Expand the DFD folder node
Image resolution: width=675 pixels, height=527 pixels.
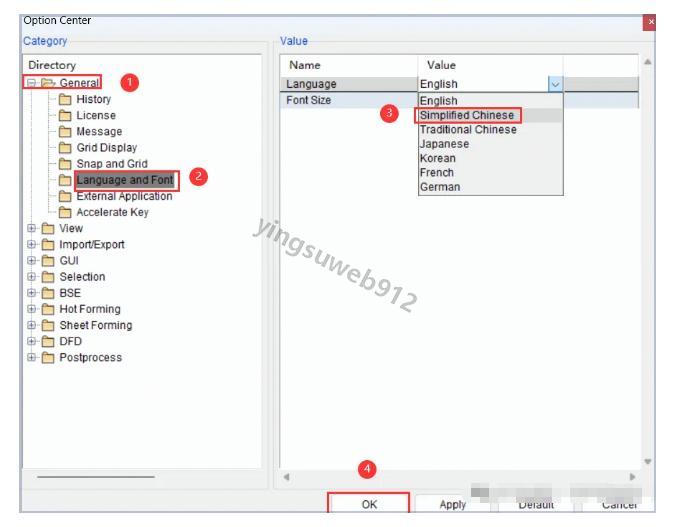coord(31,341)
